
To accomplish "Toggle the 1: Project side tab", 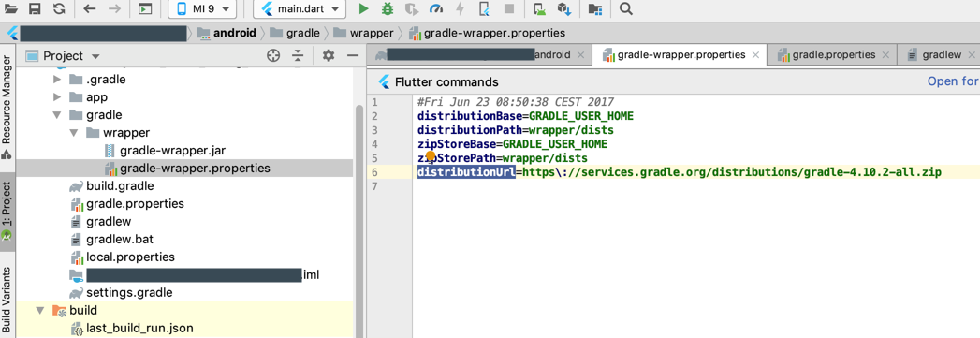I will click(x=7, y=213).
